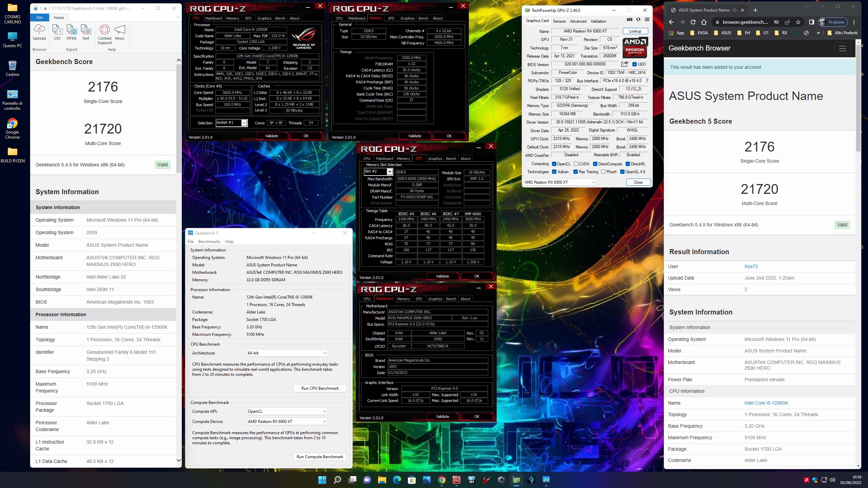Open the GPU-Z hamburger menu

pos(647,20)
